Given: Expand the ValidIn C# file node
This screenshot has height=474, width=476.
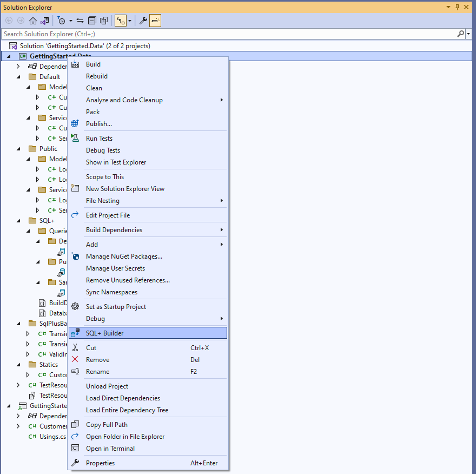Looking at the screenshot, I should [x=28, y=354].
